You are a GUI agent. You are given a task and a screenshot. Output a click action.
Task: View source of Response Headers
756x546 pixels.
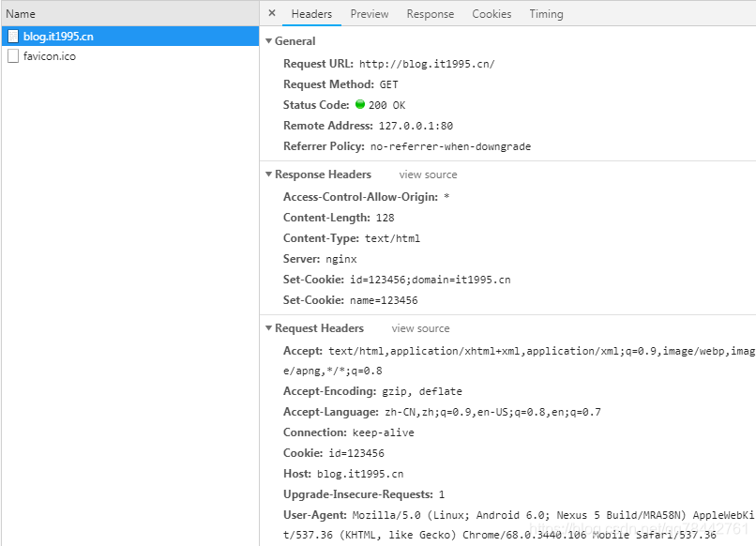click(428, 174)
